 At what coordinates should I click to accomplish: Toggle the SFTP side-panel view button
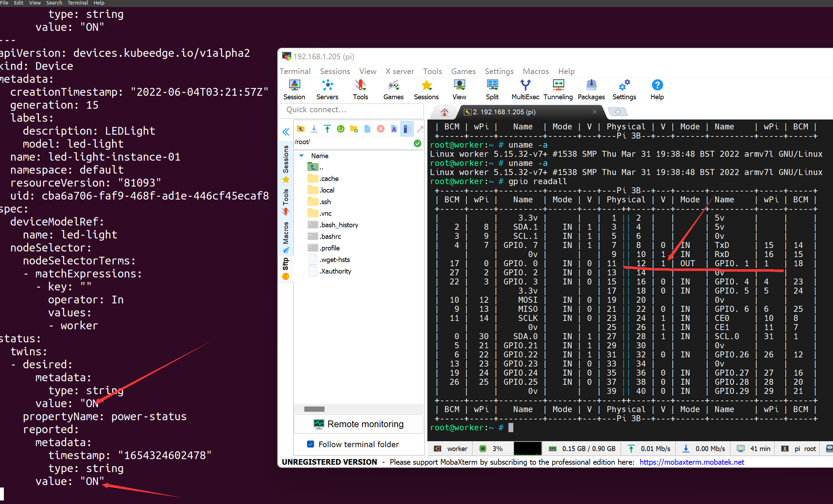click(407, 129)
